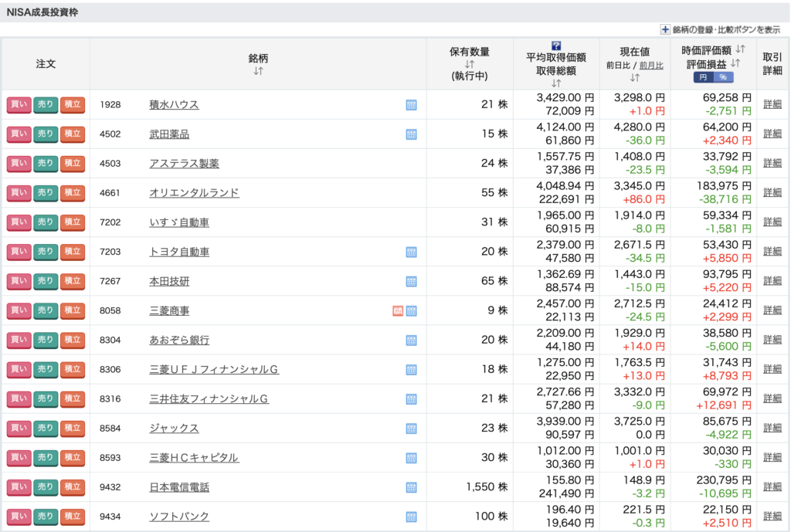This screenshot has width=791, height=532.
Task: Open the 積水ハウス stock link
Action: point(174,105)
